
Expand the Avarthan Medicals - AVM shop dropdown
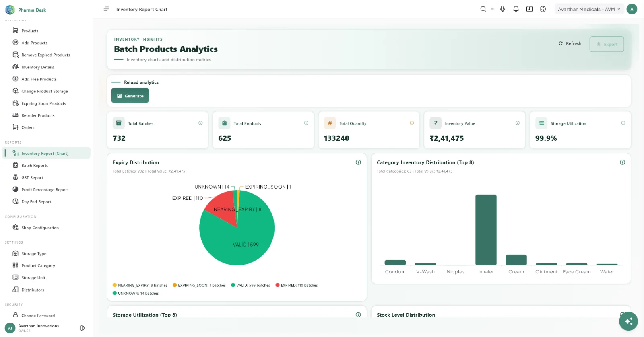[x=589, y=9]
